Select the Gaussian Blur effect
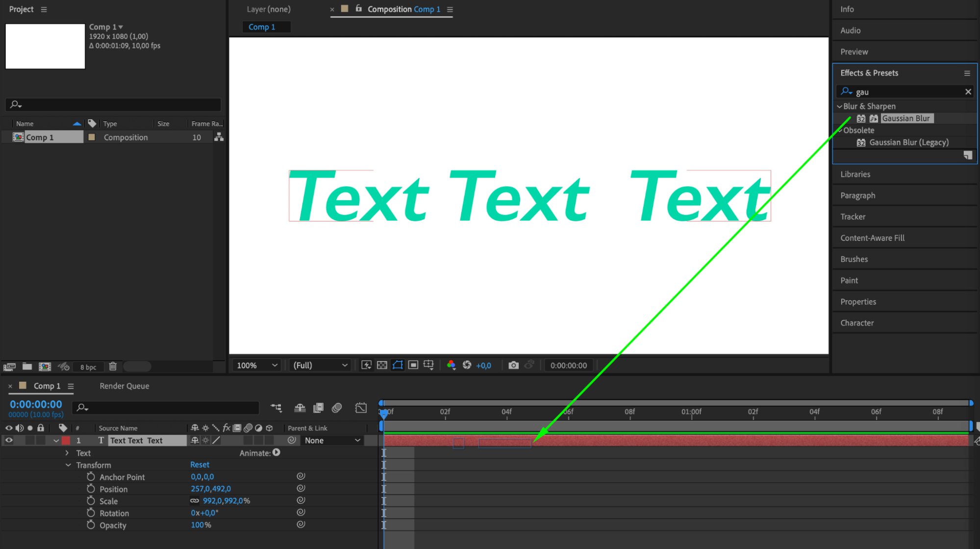The image size is (980, 549). tap(906, 118)
